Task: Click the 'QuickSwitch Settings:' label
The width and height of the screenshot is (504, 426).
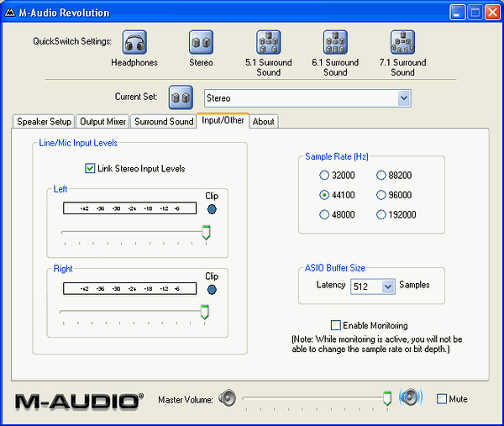Action: 72,41
